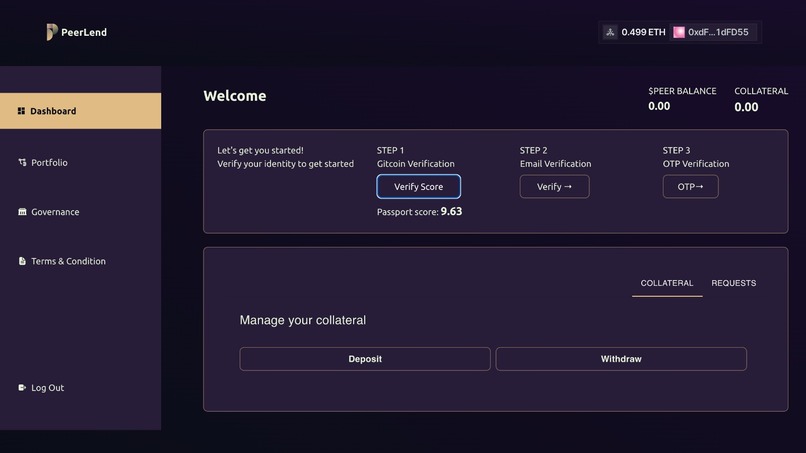The image size is (806, 453).
Task: Switch to the COLLATERAL tab
Action: pyautogui.click(x=667, y=283)
